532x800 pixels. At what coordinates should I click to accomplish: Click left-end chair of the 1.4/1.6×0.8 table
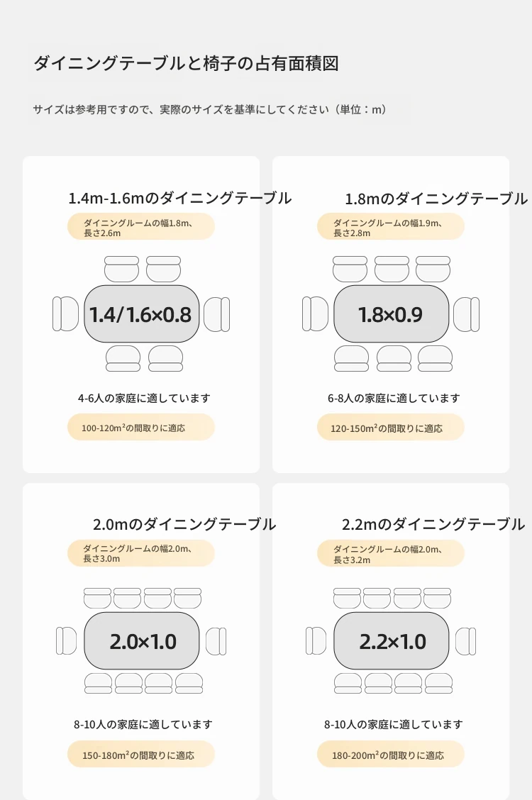[65, 314]
